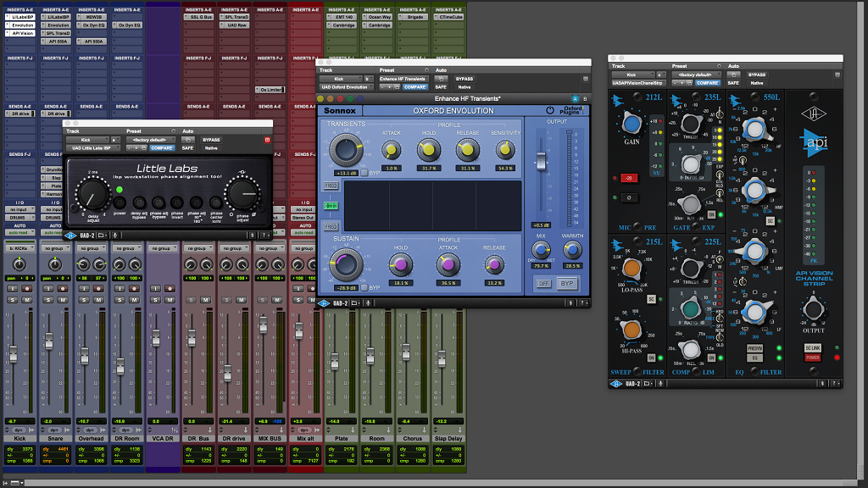Click the upper FREQ button in Envolution

[331, 186]
